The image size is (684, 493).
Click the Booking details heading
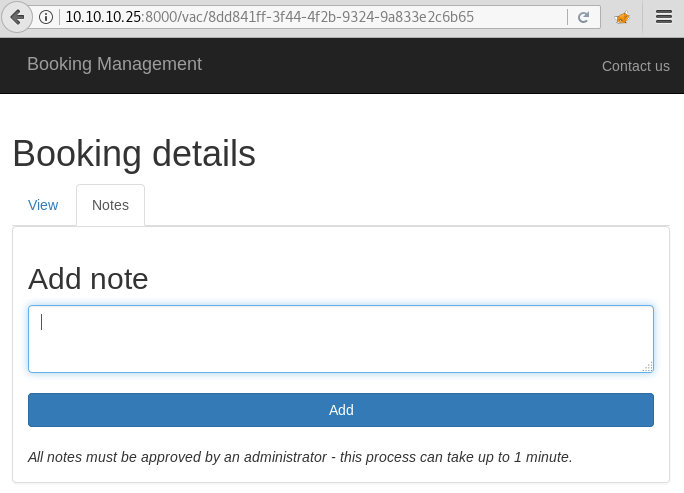(x=134, y=154)
